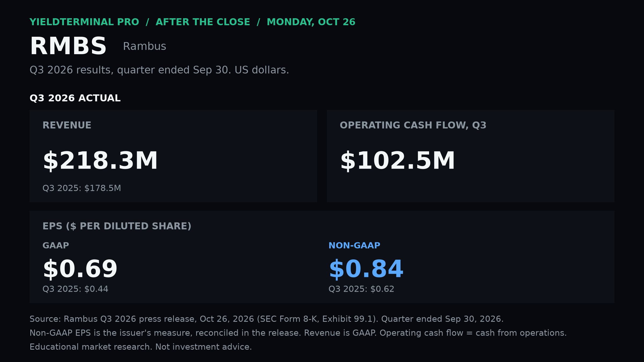Click the Rambus company name

pyautogui.click(x=145, y=46)
